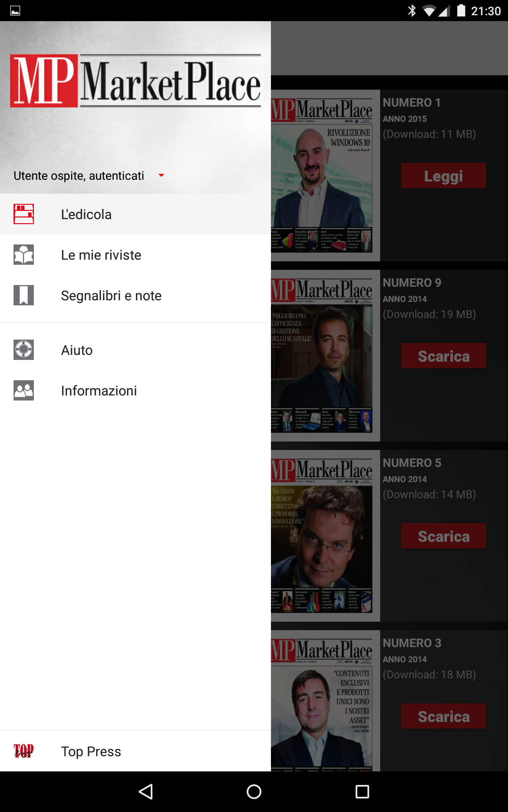This screenshot has height=812, width=508.
Task: Tap the MarketPlace logo in drawer header
Action: pyautogui.click(x=135, y=80)
